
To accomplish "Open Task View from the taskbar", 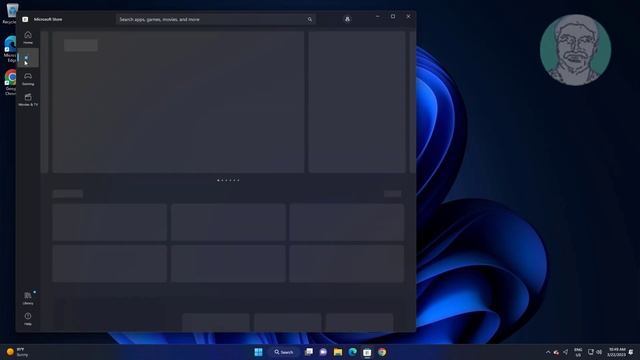I will click(309, 352).
